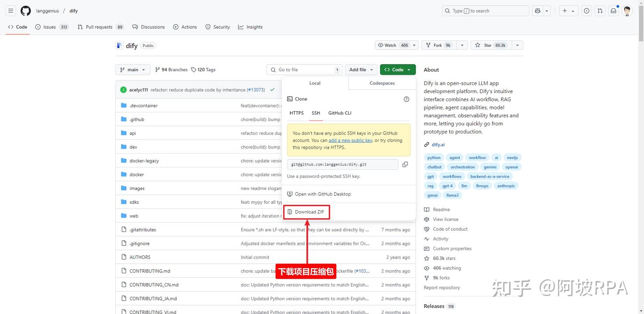644x314 pixels.
Task: Click the Star repository button
Action: click(491, 45)
